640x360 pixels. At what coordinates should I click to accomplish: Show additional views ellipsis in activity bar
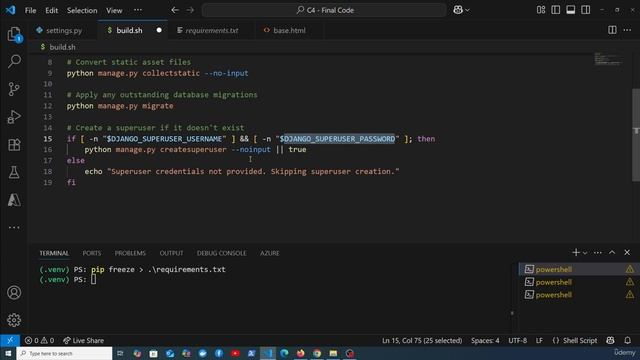[x=14, y=227]
